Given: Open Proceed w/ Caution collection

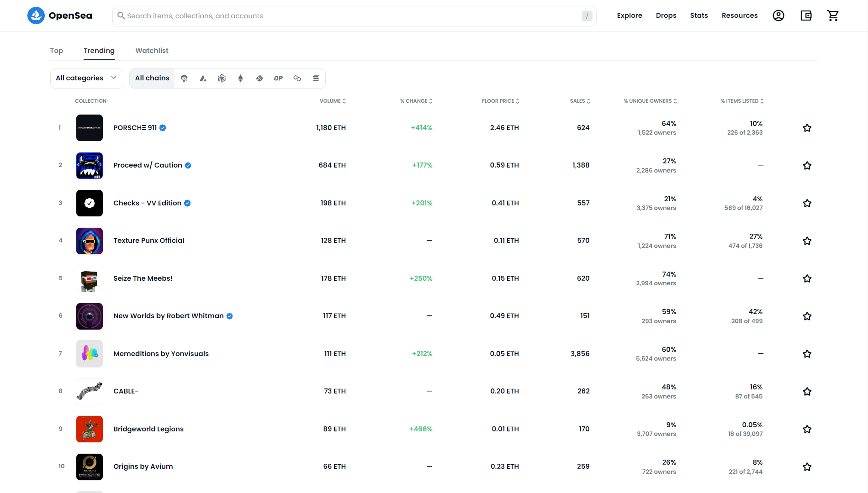Looking at the screenshot, I should [148, 165].
